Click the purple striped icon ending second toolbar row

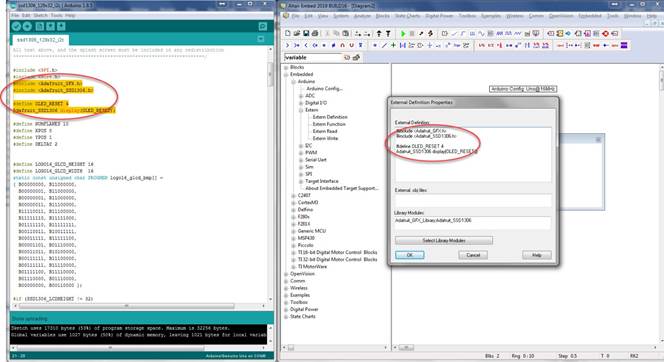tap(624, 45)
